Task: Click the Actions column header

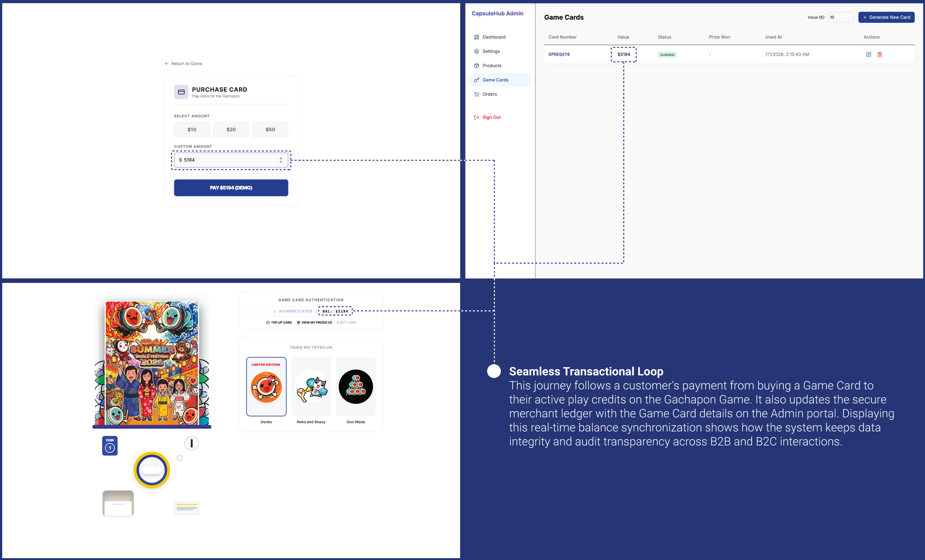Action: click(871, 37)
